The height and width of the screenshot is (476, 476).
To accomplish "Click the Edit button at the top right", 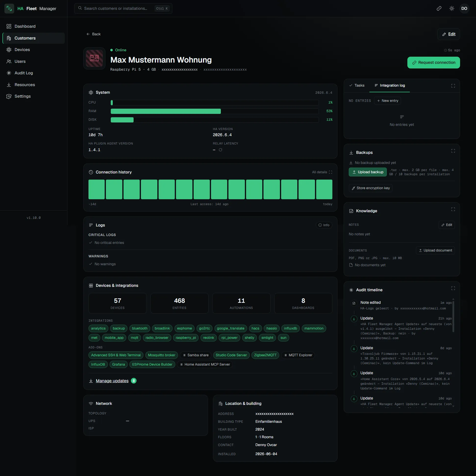I will 448,34.
